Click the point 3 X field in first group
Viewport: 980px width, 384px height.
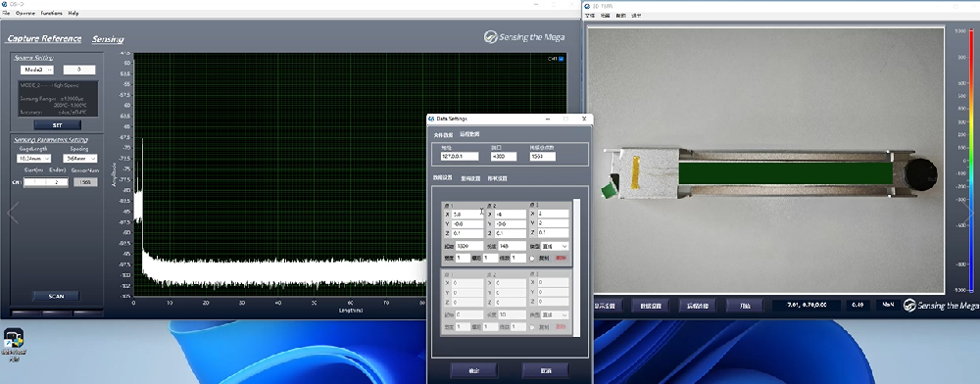point(553,214)
